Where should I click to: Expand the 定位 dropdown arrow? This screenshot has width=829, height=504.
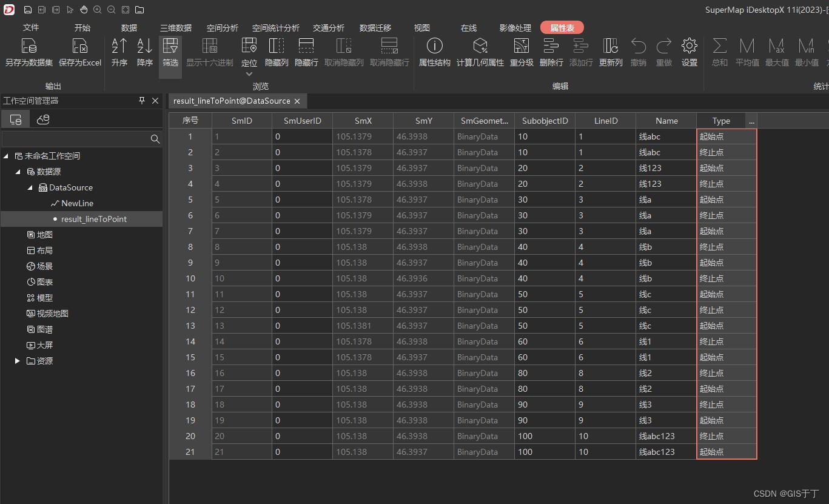(x=249, y=74)
